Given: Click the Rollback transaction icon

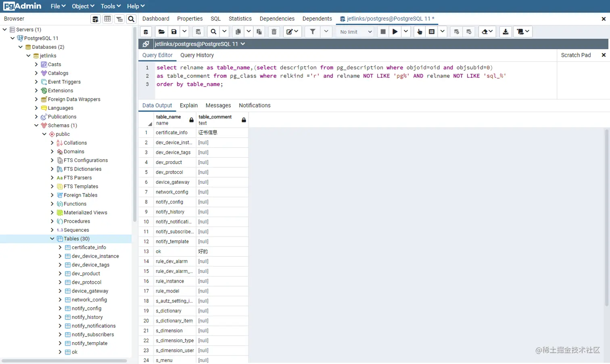Looking at the screenshot, I should [x=469, y=32].
